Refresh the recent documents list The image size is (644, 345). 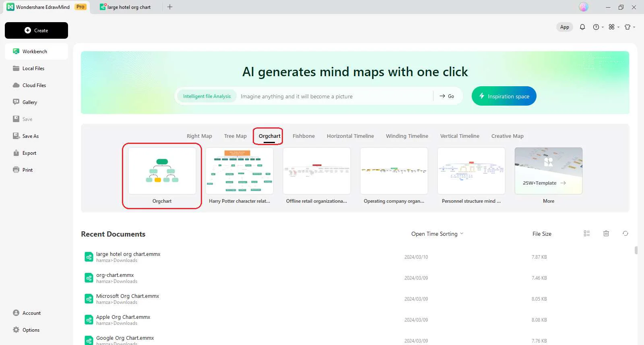coord(625,233)
